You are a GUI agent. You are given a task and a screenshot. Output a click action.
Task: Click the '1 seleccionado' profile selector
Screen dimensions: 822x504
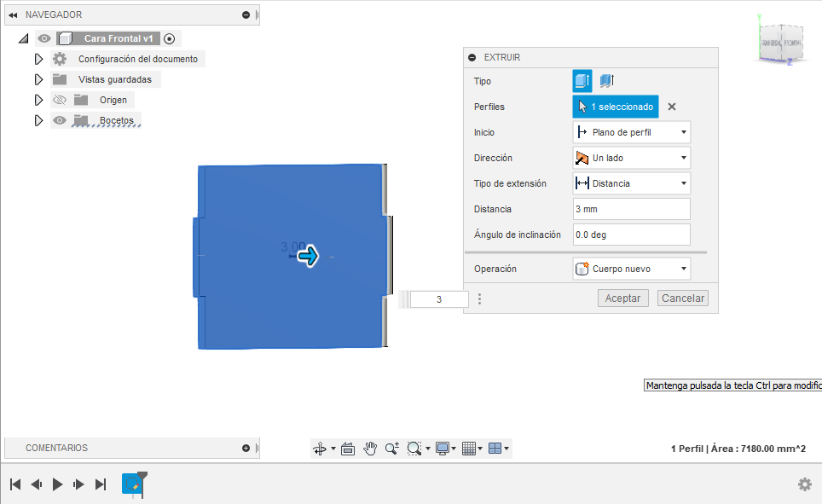click(x=616, y=107)
